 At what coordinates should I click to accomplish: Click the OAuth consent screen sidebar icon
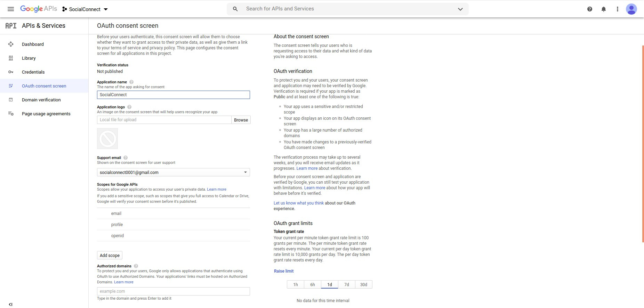tap(11, 86)
